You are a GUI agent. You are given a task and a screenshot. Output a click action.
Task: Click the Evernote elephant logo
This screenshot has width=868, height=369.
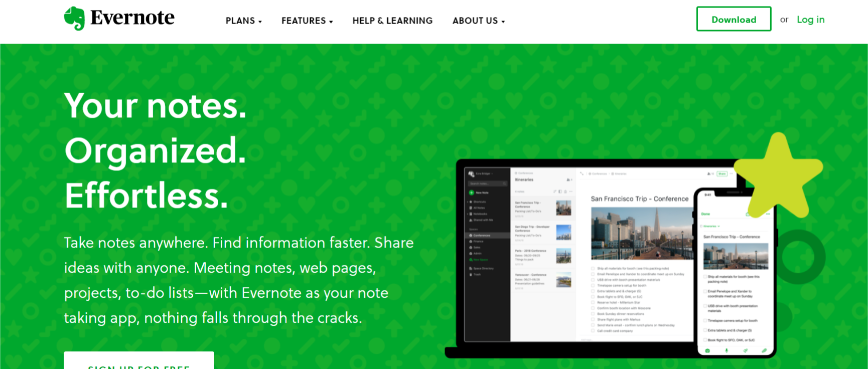pos(75,18)
